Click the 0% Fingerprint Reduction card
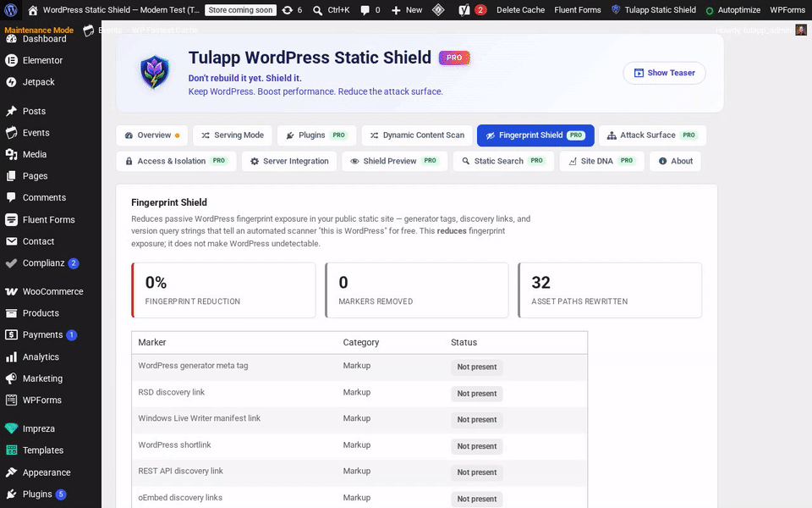The image size is (812, 508). click(223, 290)
